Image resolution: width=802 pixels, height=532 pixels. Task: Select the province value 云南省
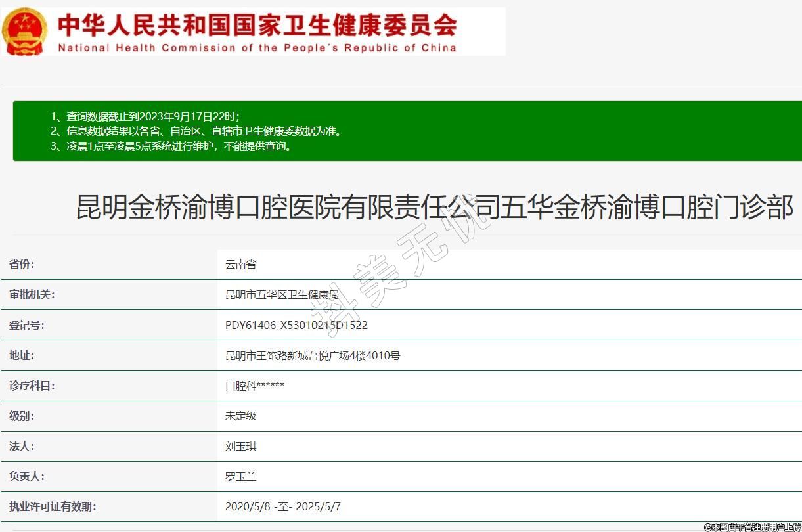(x=240, y=265)
